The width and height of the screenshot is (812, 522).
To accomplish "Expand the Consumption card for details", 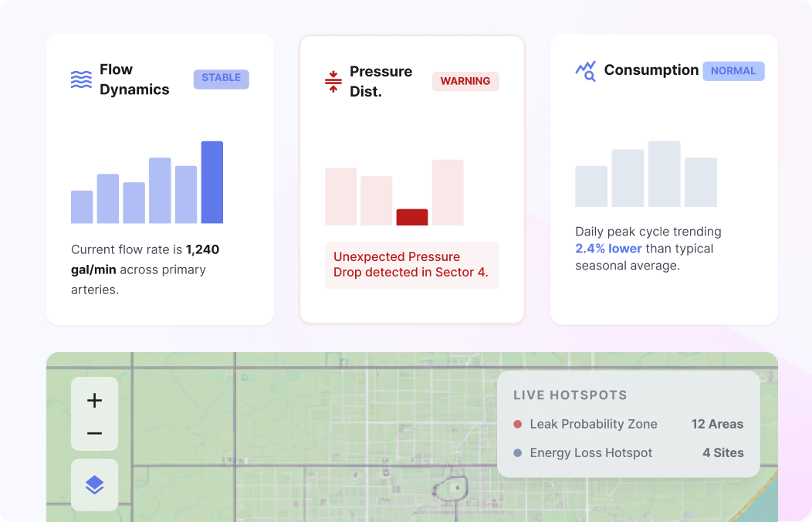I will [664, 178].
